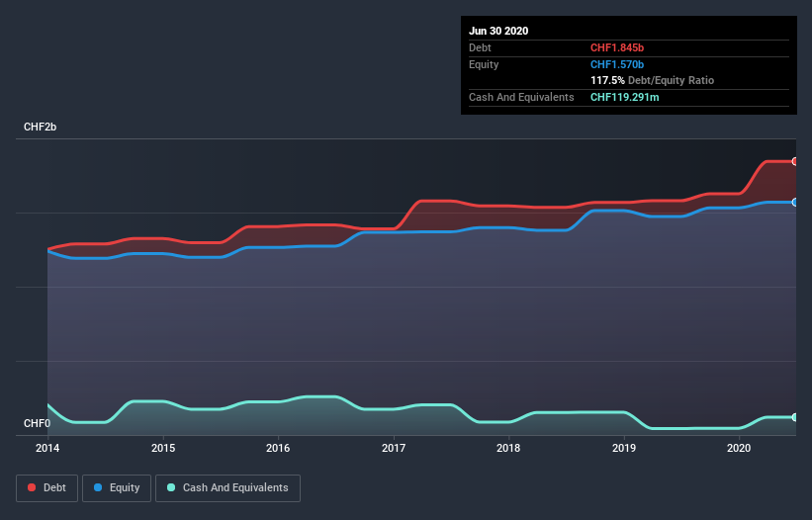Click the CHF1.570b equity value
Viewport: 812px width, 520px height.
[617, 64]
